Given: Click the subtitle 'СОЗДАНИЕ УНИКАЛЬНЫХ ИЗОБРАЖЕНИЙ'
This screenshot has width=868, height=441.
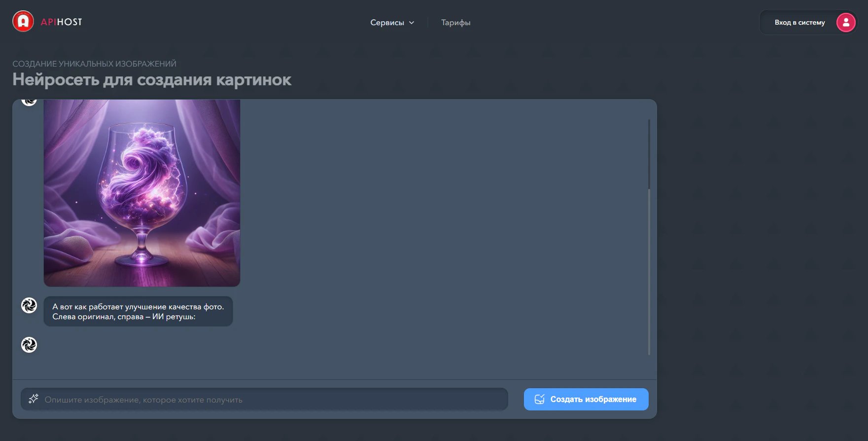Looking at the screenshot, I should (94, 64).
